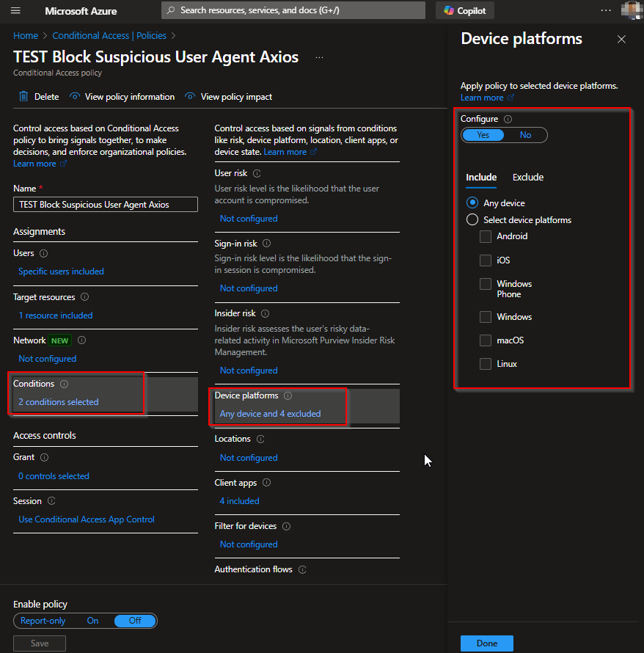Click the Copilot icon button
This screenshot has width=644, height=653.
[449, 11]
